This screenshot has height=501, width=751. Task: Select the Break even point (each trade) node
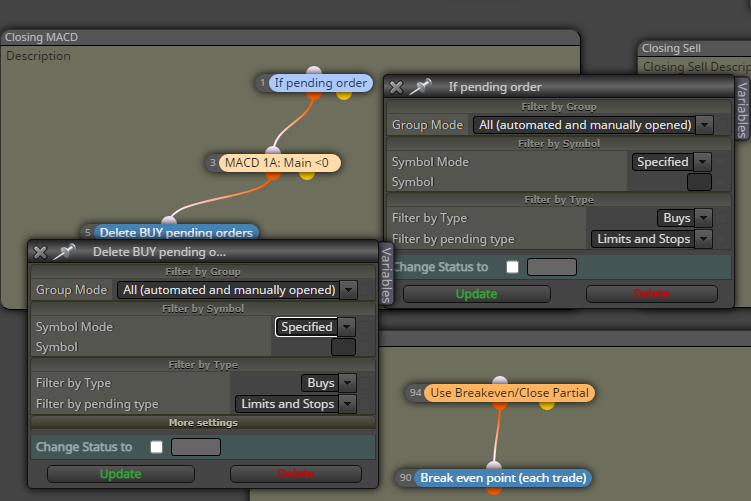tap(503, 478)
